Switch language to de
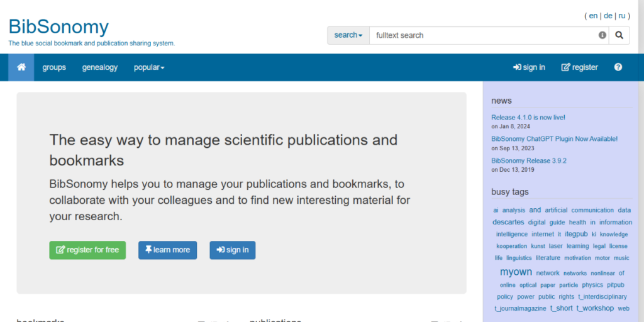Viewport: 644px width, 322px height. pyautogui.click(x=608, y=16)
